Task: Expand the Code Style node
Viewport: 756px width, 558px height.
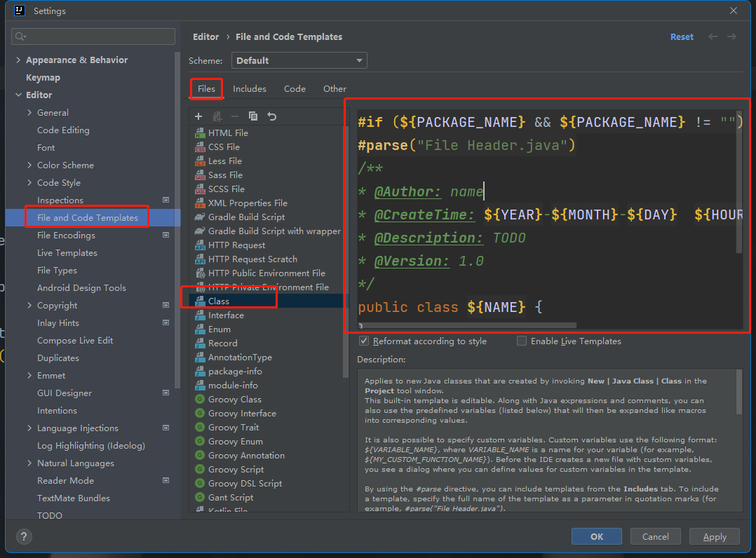Action: (x=29, y=183)
